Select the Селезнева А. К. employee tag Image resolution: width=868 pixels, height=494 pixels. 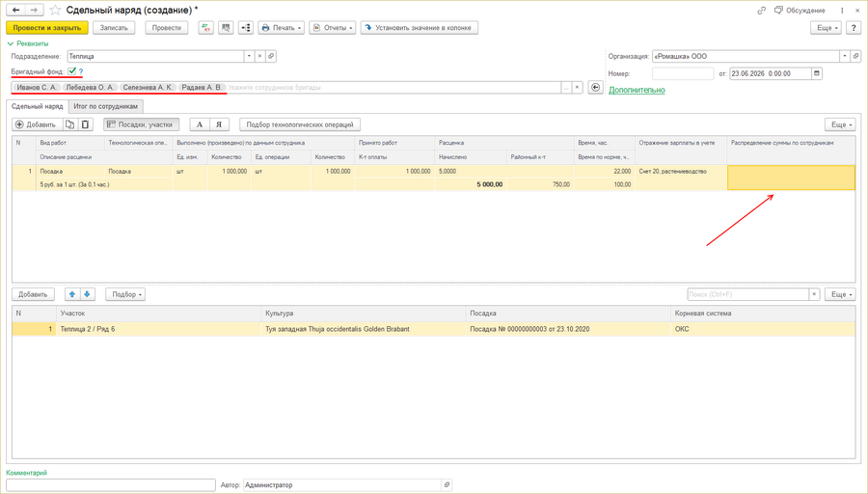coord(148,88)
